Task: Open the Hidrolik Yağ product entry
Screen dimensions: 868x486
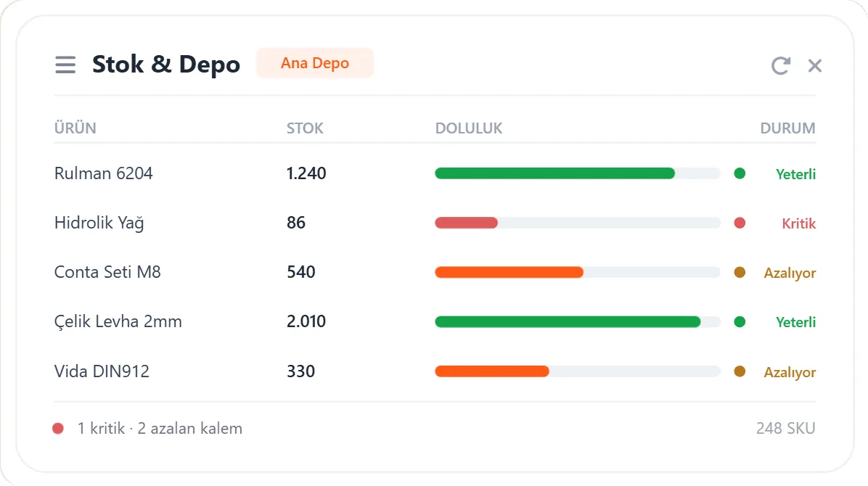Action: coord(99,223)
